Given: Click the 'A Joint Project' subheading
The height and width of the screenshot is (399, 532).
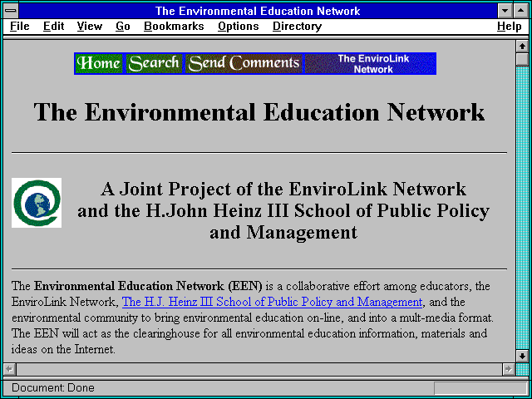Looking at the screenshot, I should pyautogui.click(x=283, y=210).
